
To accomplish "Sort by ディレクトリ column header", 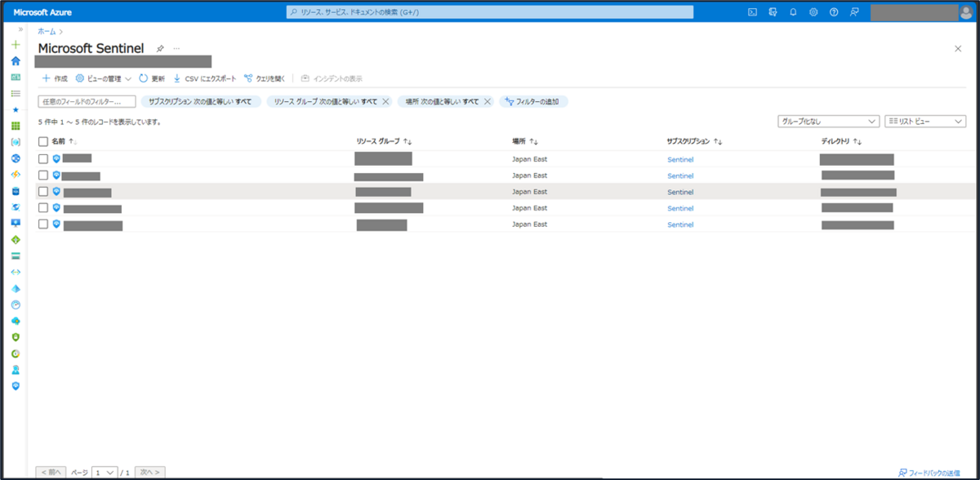I will (841, 141).
